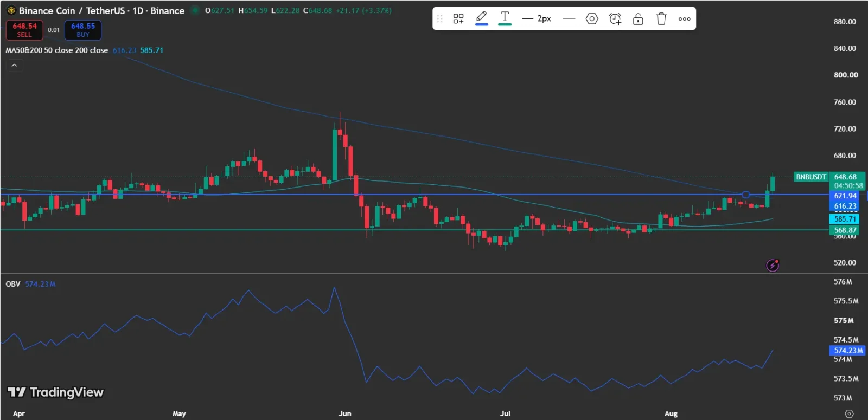Grab the drawing toolbar drag handle
Screen dimensions: 868x420
[440, 19]
